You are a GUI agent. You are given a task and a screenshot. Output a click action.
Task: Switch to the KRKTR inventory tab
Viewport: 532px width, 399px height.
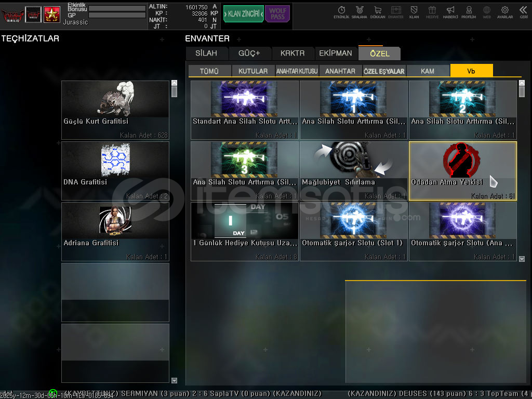(x=292, y=54)
